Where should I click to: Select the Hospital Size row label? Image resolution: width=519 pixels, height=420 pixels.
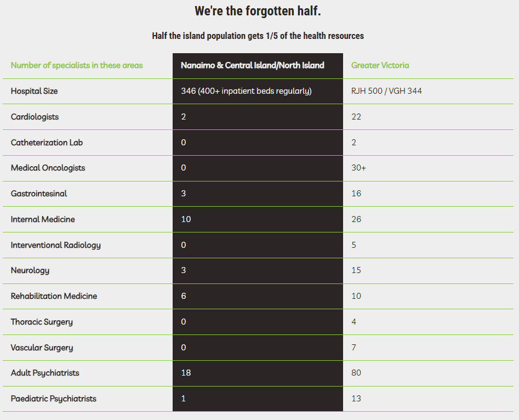34,91
